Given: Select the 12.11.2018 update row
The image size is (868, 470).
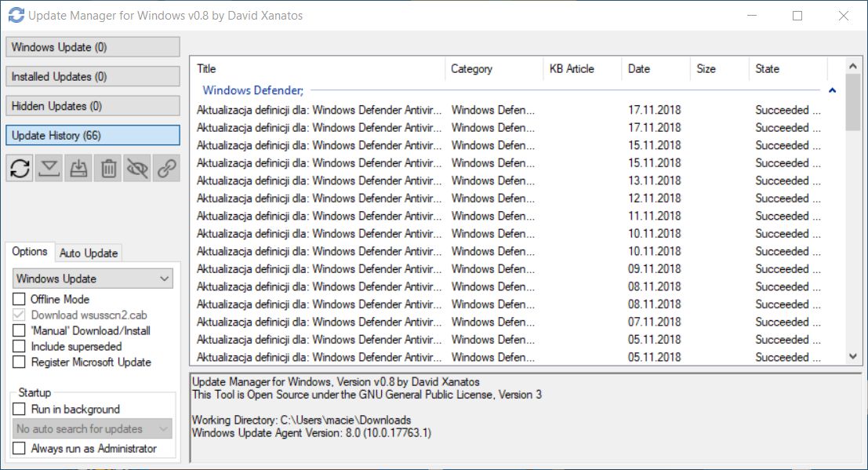Looking at the screenshot, I should 510,199.
